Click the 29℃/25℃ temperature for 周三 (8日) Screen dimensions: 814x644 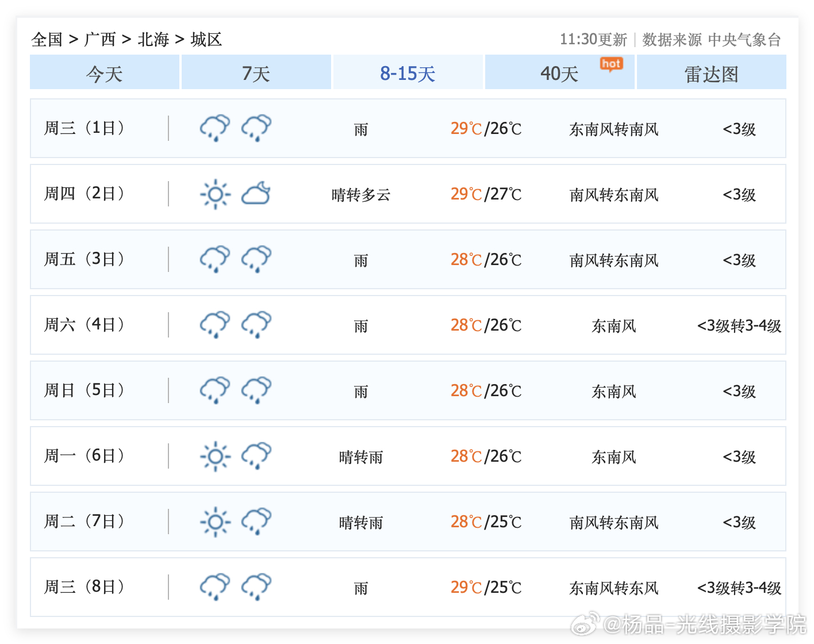pyautogui.click(x=486, y=588)
